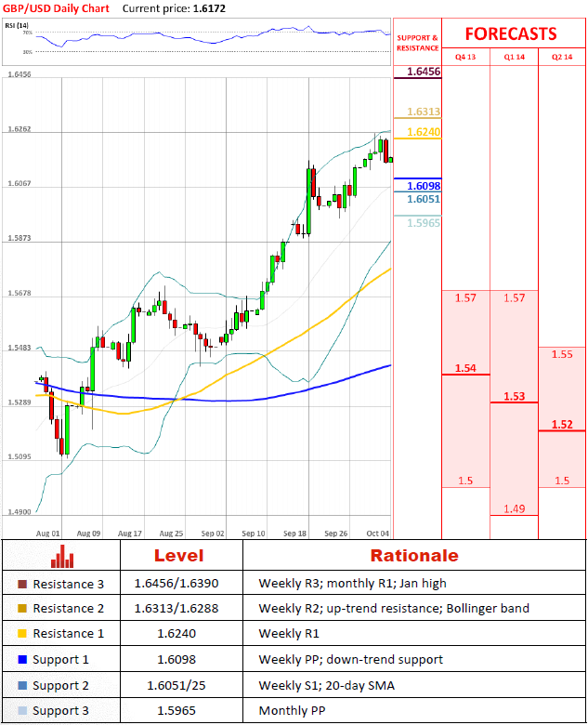Select the Support 1 row label
Screen dimensions: 588x725
(60, 660)
